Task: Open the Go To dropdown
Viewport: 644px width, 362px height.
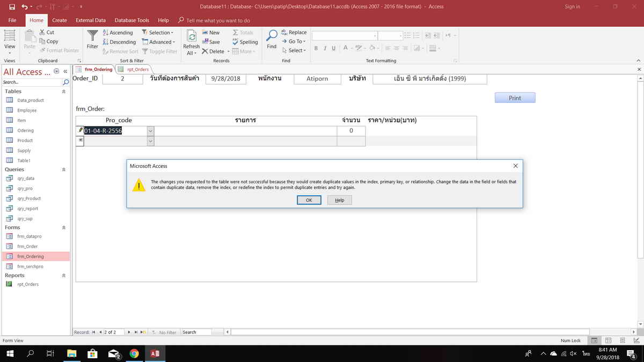Action: point(294,41)
